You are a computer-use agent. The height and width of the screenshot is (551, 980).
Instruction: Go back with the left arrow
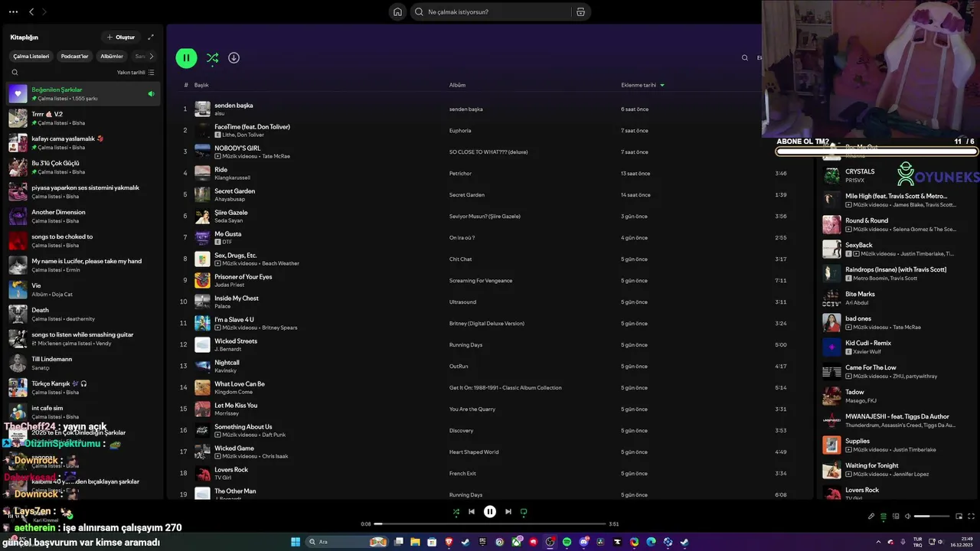(31, 11)
